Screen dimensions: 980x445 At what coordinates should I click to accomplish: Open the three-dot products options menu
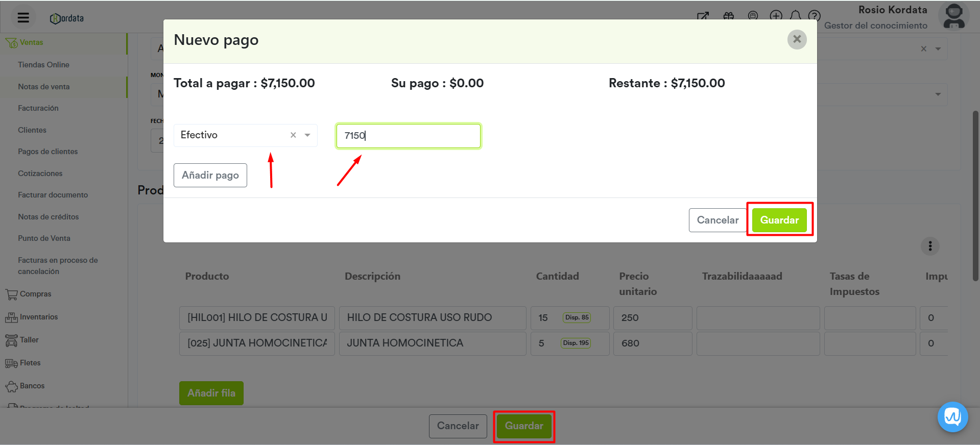pos(930,246)
